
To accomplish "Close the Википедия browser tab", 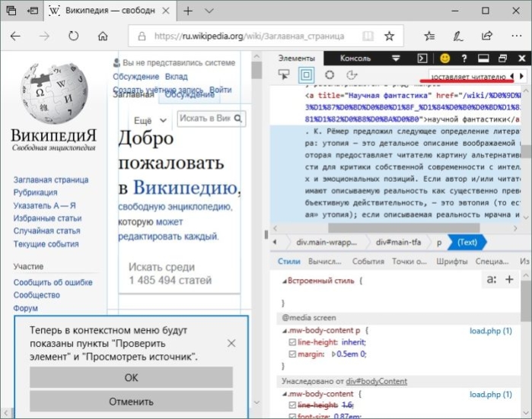I will (x=166, y=11).
